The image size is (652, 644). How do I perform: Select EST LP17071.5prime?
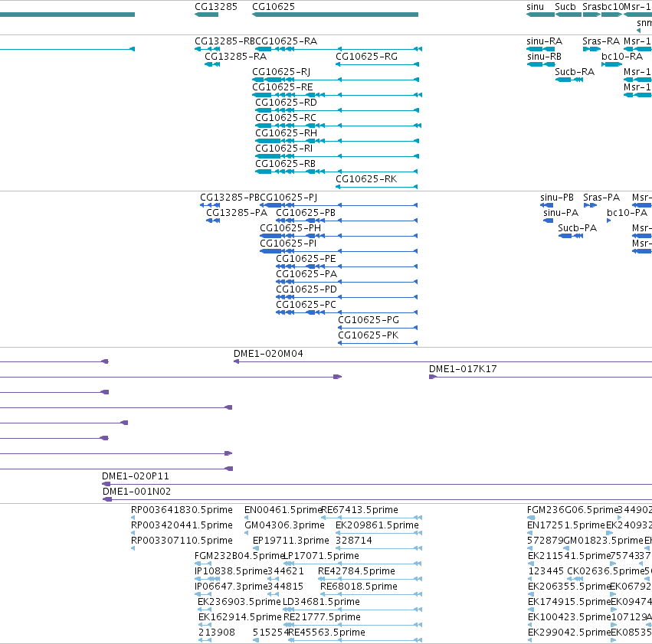[x=322, y=556]
